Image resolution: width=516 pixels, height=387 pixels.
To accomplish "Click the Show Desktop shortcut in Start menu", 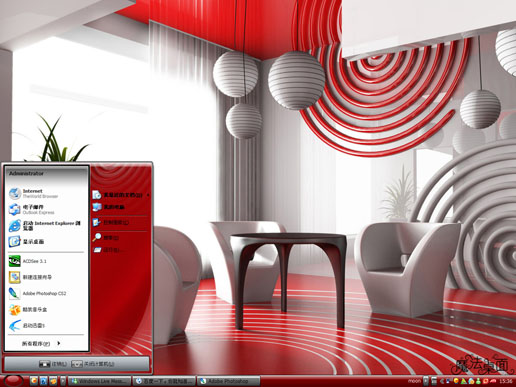I will (x=46, y=241).
